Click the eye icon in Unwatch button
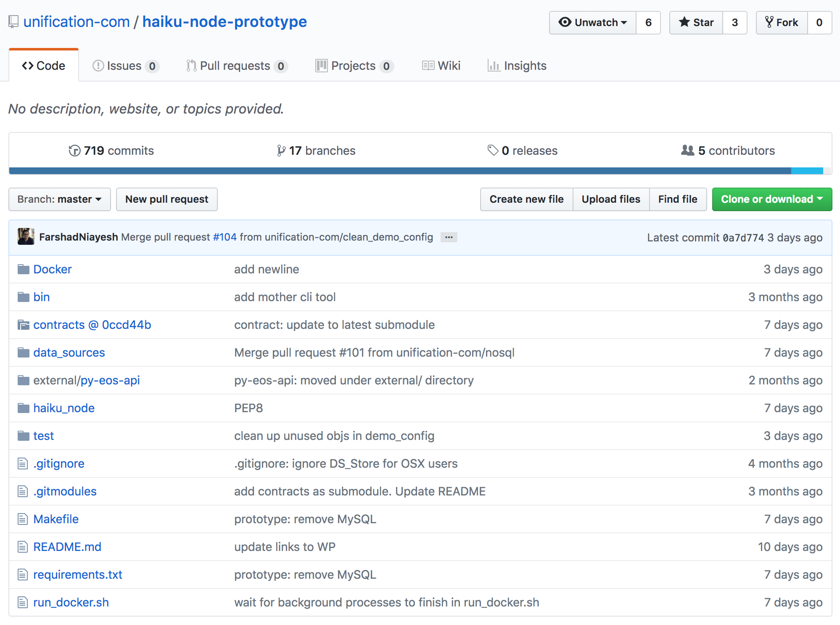Image resolution: width=840 pixels, height=625 pixels. tap(565, 22)
